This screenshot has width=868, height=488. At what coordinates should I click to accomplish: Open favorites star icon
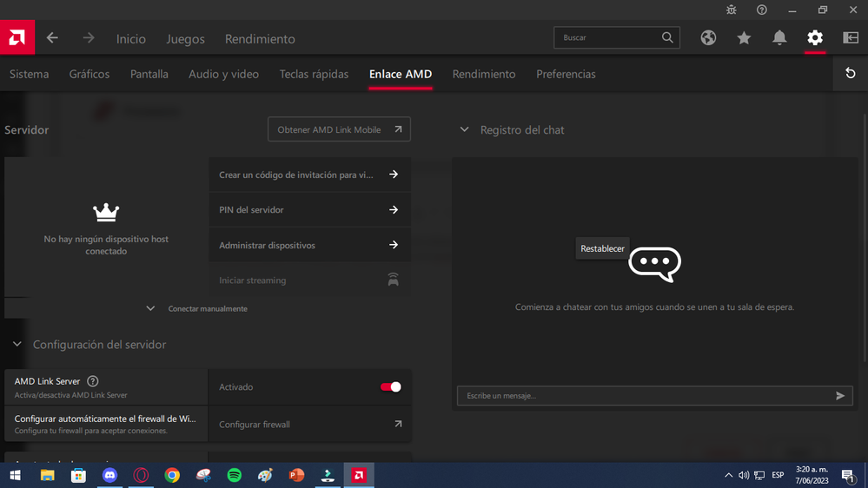point(744,37)
